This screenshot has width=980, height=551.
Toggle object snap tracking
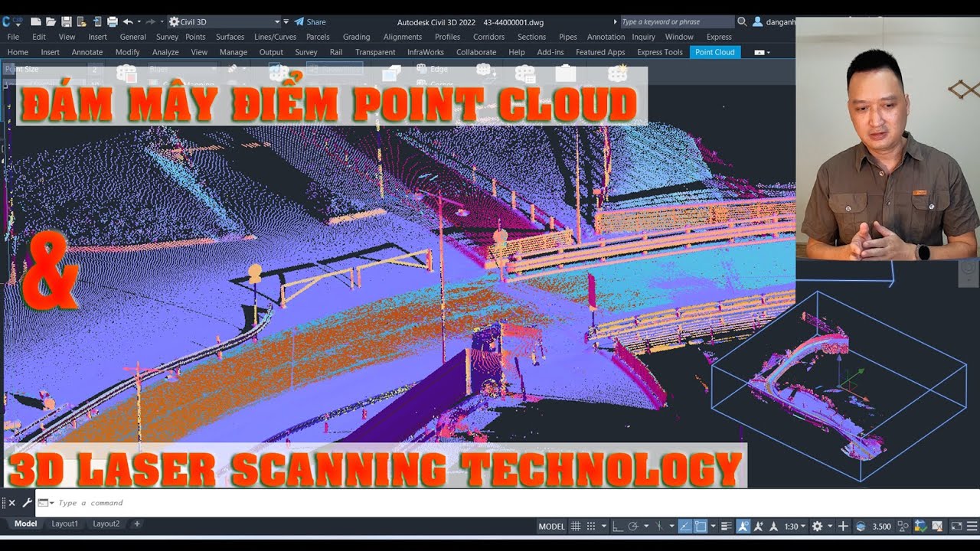[x=686, y=527]
